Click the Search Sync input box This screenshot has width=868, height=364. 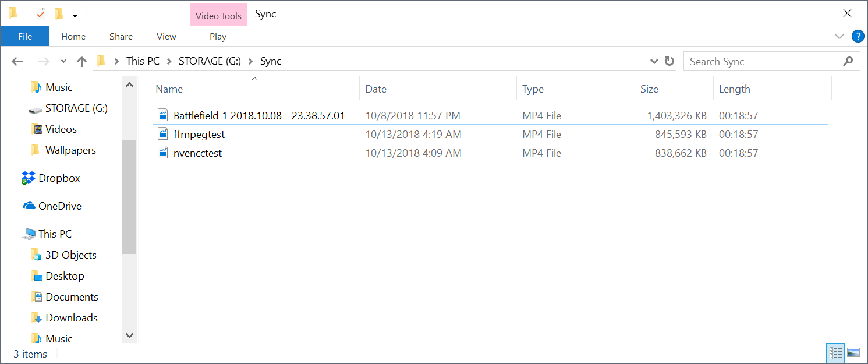[x=763, y=61]
